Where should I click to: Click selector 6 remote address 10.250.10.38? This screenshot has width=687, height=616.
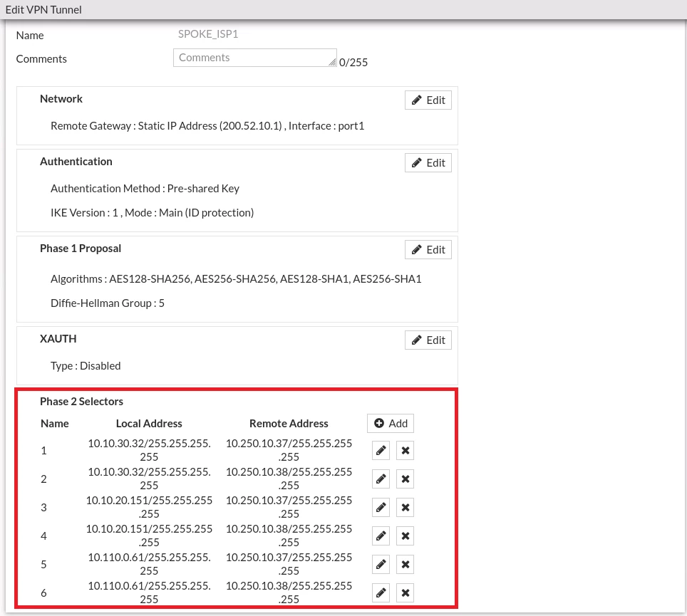[289, 592]
